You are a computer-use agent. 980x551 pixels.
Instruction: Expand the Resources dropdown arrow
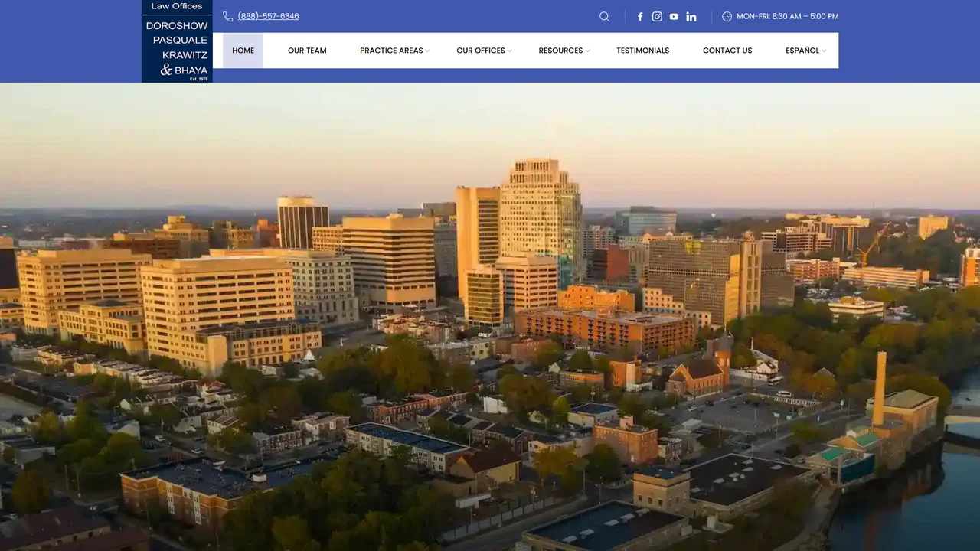pos(587,51)
